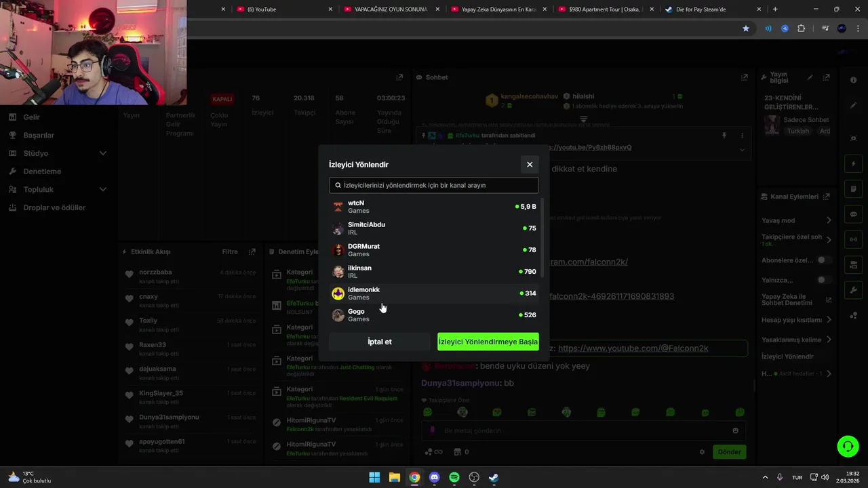Click the Gönder send button
The width and height of the screenshot is (868, 488).
click(729, 451)
